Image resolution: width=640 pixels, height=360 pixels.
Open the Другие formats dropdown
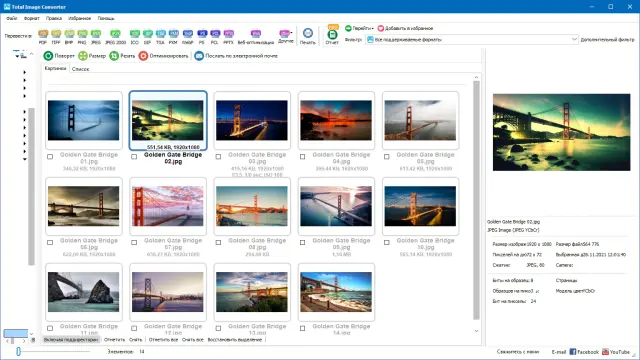(286, 36)
